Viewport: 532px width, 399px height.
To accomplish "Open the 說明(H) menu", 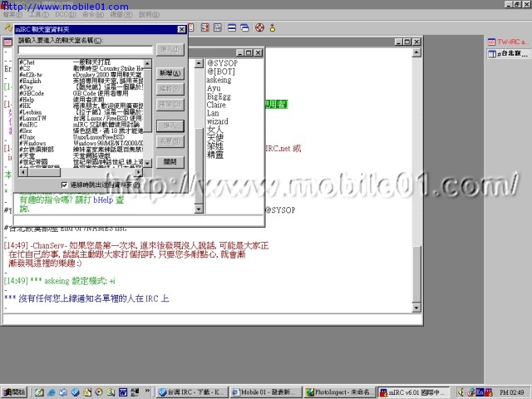I will [149, 15].
